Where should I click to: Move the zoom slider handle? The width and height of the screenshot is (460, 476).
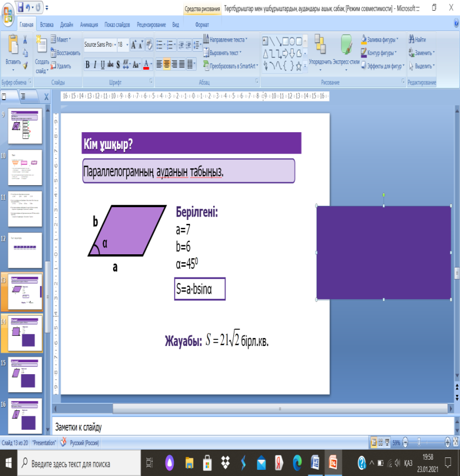tap(419, 442)
